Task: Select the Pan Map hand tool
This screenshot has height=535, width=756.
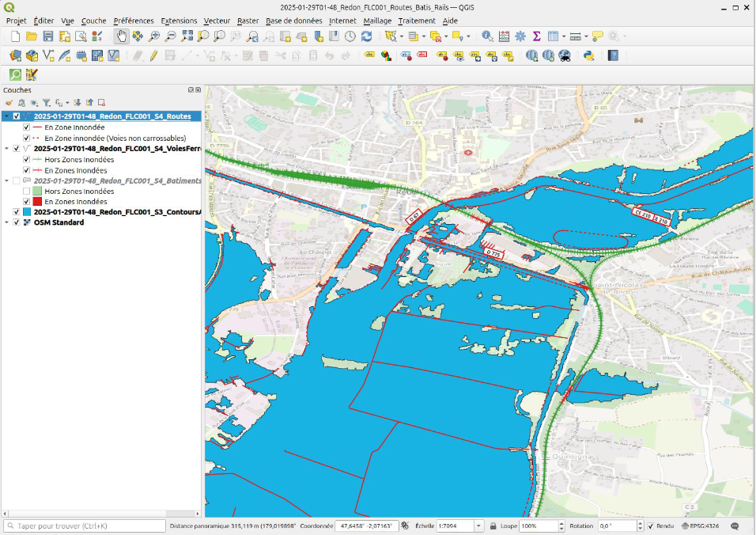Action: click(x=122, y=36)
